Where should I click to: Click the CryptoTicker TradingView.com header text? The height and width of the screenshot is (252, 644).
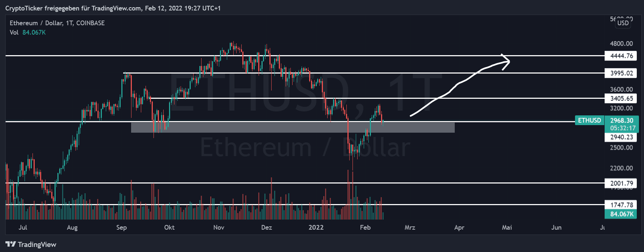tap(113, 8)
